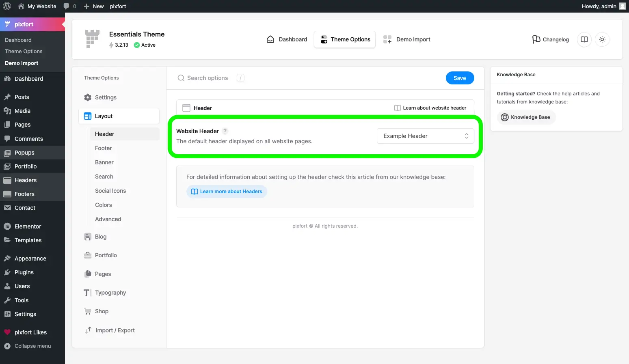This screenshot has width=629, height=364.
Task: Open the Shop settings icon
Action: (x=87, y=311)
